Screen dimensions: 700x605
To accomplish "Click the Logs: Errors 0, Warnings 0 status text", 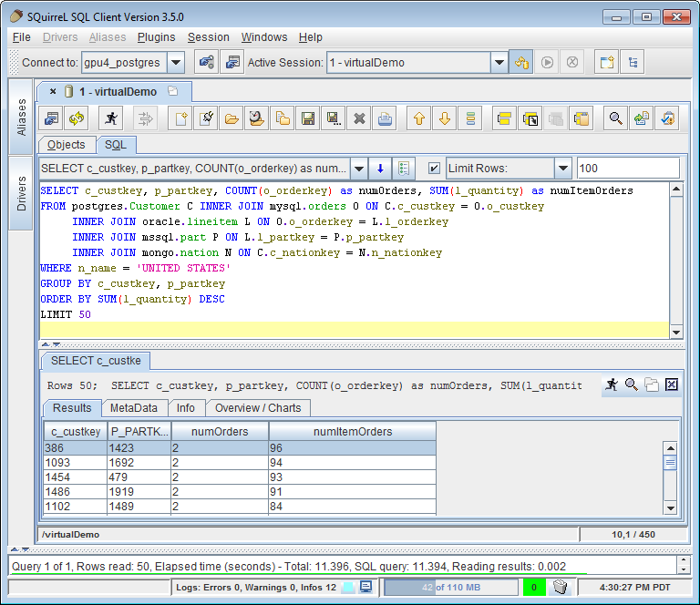I will 256,587.
